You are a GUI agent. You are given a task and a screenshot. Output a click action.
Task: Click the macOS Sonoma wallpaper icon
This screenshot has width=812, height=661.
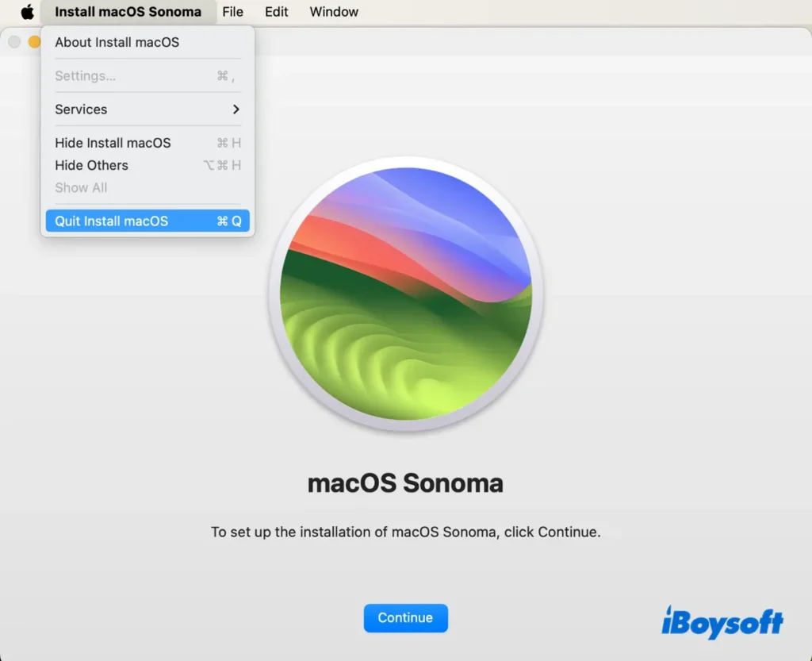[x=405, y=294]
